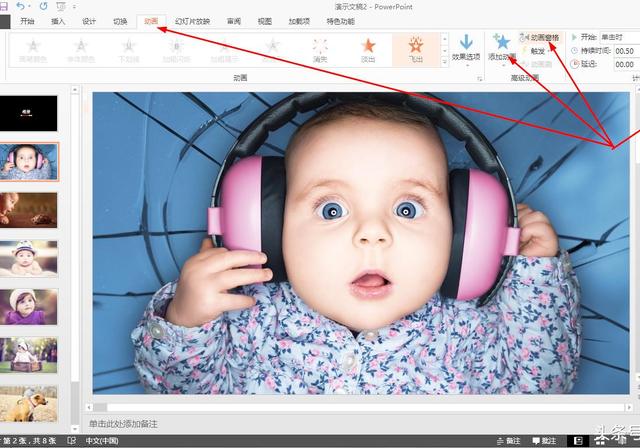Click thumbnail pane scroll up arrow
Image resolution: width=640 pixels, height=448 pixels.
75,90
